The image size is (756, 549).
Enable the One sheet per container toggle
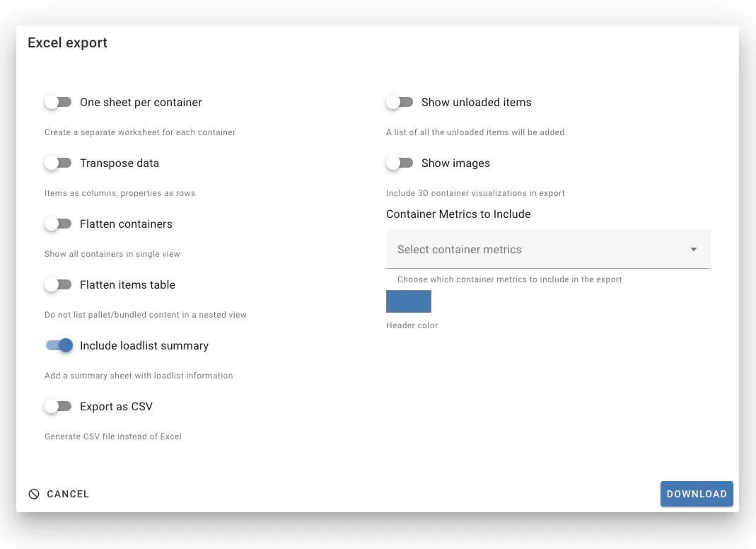point(58,102)
